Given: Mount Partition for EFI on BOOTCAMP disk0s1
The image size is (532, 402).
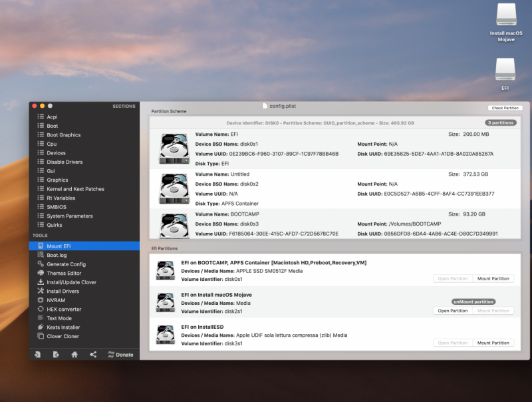Looking at the screenshot, I should point(493,279).
